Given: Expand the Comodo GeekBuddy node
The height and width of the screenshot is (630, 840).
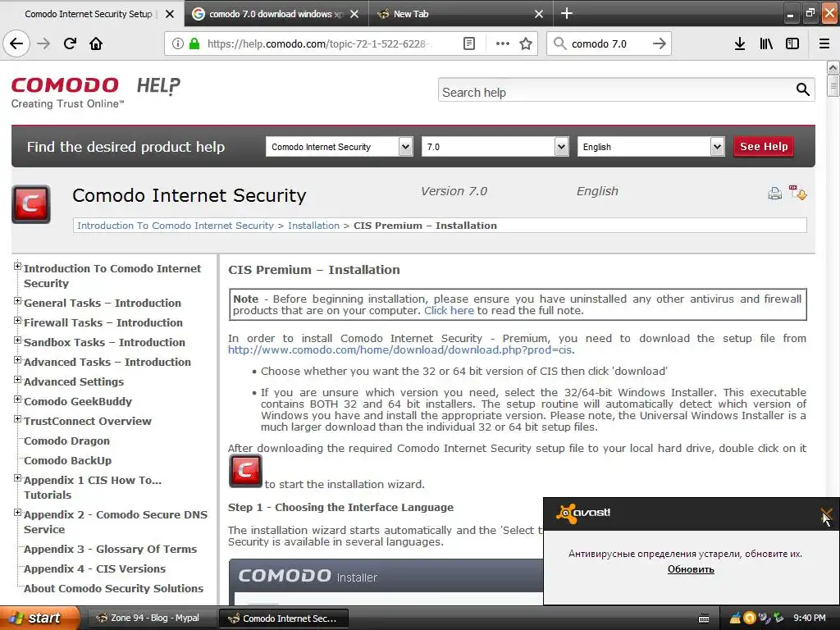Looking at the screenshot, I should click(x=18, y=399).
